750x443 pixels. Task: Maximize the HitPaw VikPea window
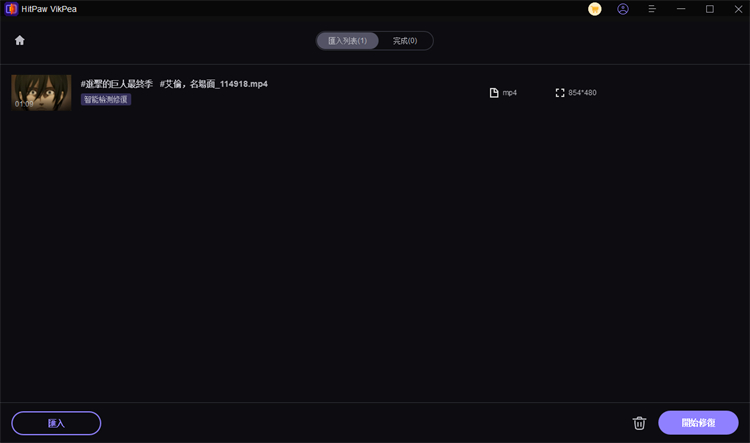pos(710,9)
